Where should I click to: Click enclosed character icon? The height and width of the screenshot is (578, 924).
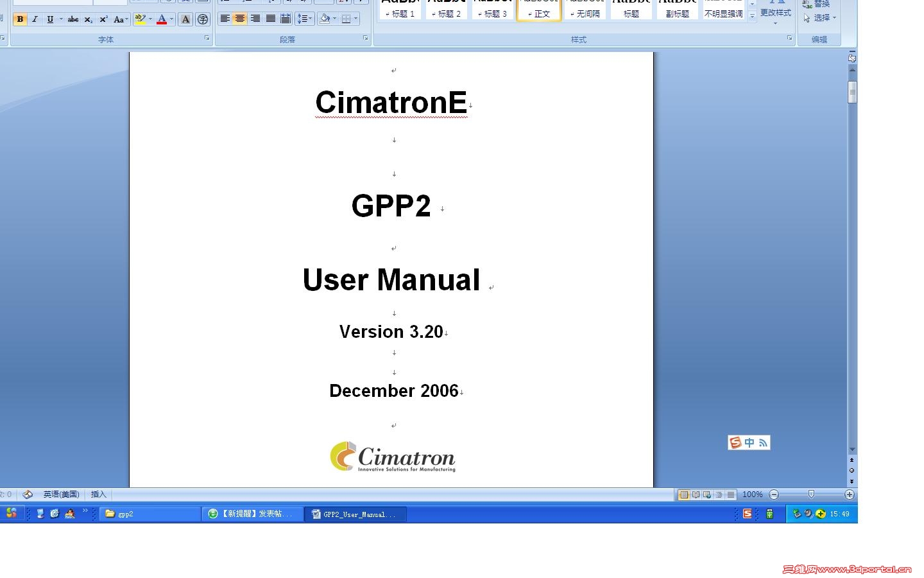click(203, 19)
